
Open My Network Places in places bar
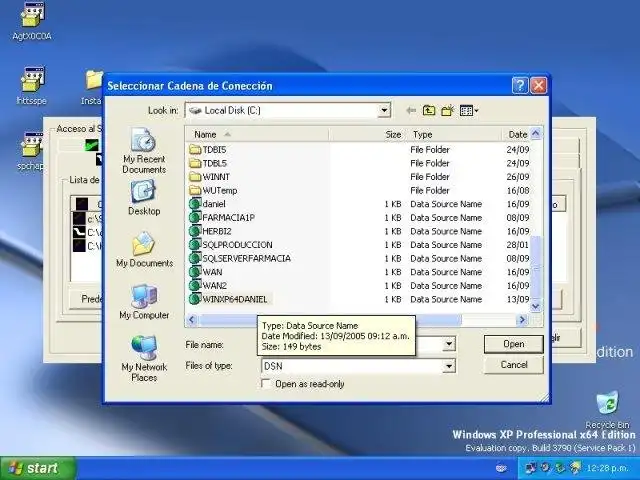pyautogui.click(x=144, y=358)
